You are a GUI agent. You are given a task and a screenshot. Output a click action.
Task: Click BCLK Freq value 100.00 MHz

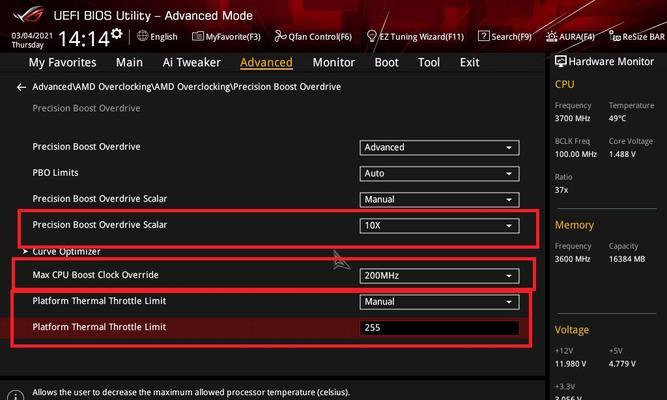[x=576, y=154]
